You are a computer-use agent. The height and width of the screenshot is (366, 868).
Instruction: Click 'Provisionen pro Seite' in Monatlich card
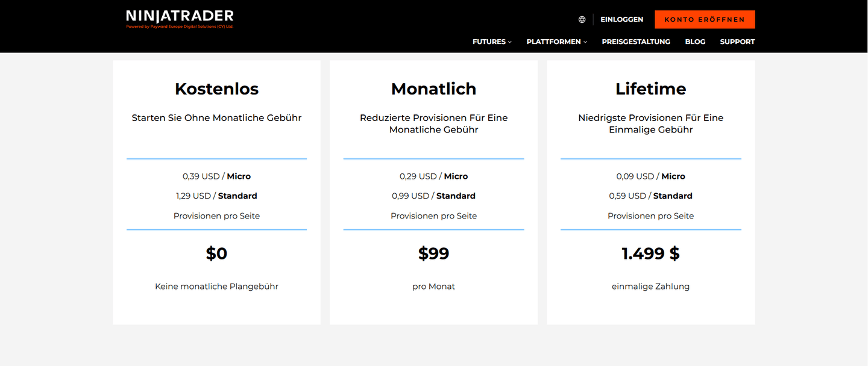(x=433, y=216)
